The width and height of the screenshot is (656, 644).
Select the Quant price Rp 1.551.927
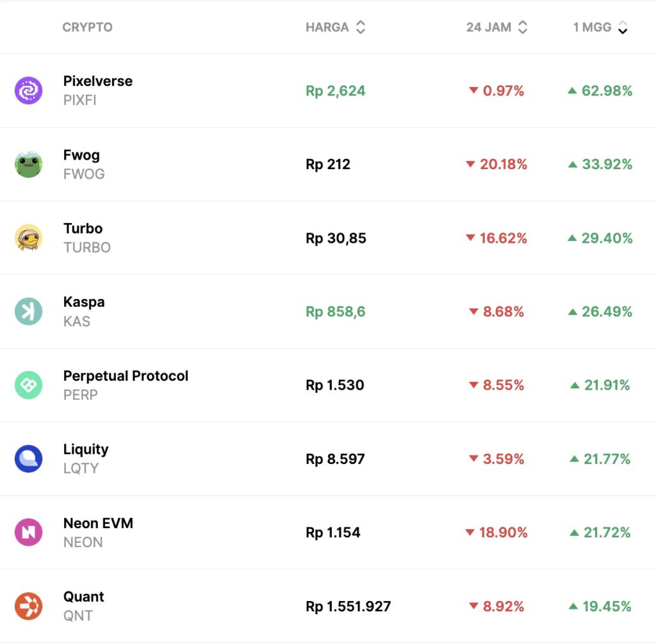click(348, 606)
